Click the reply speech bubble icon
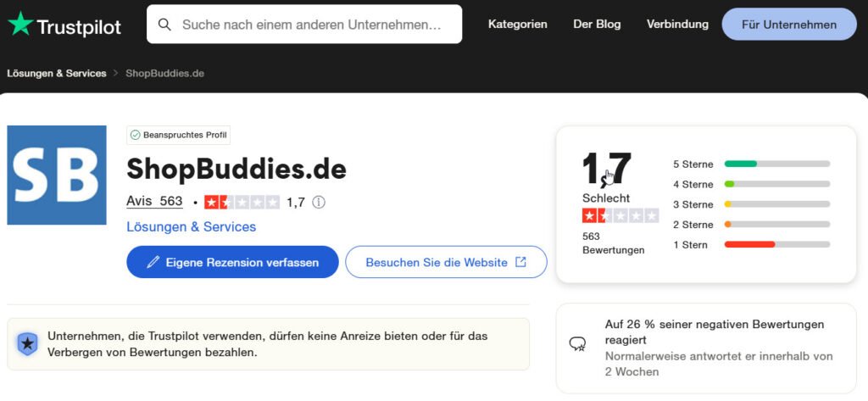This screenshot has height=401, width=868. pos(578,343)
